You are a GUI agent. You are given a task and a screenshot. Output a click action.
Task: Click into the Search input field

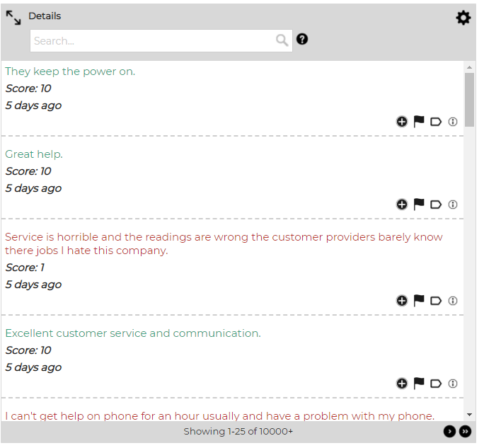[152, 41]
